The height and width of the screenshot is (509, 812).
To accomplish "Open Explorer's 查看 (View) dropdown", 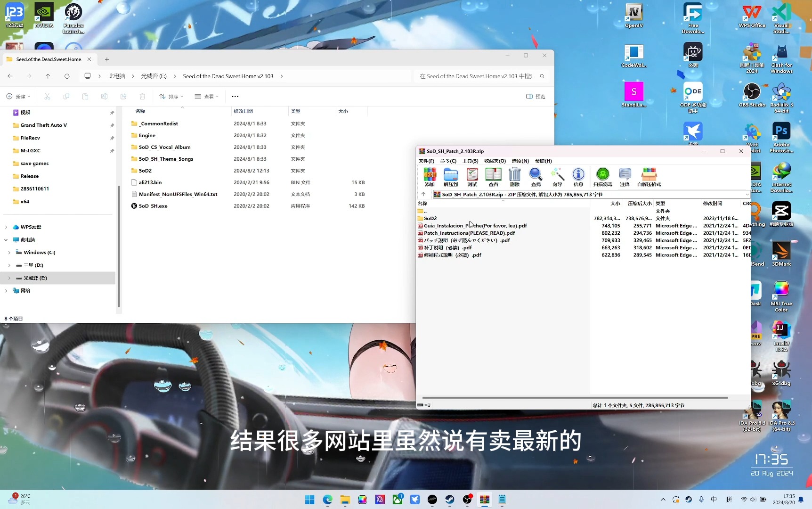I will pyautogui.click(x=207, y=96).
